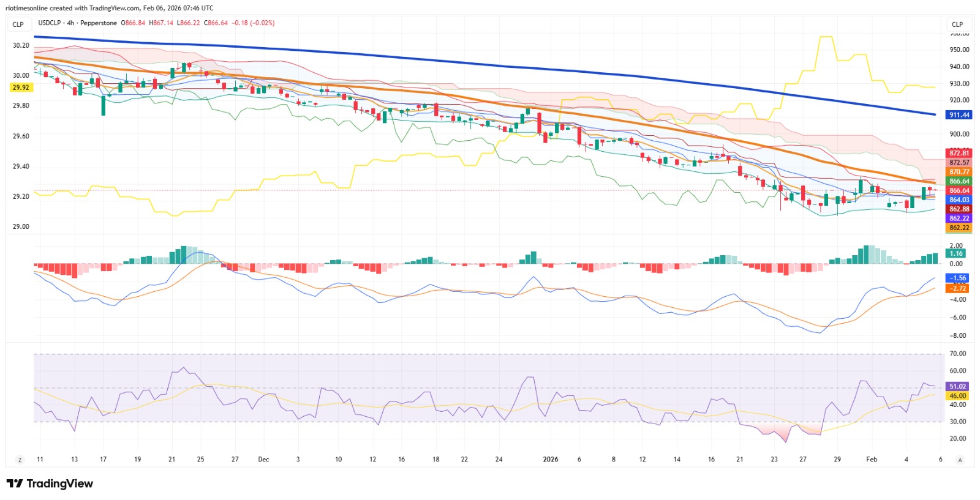Click the yellow 29.92 left-axis price label
This screenshot has height=500, width=980.
coord(21,88)
